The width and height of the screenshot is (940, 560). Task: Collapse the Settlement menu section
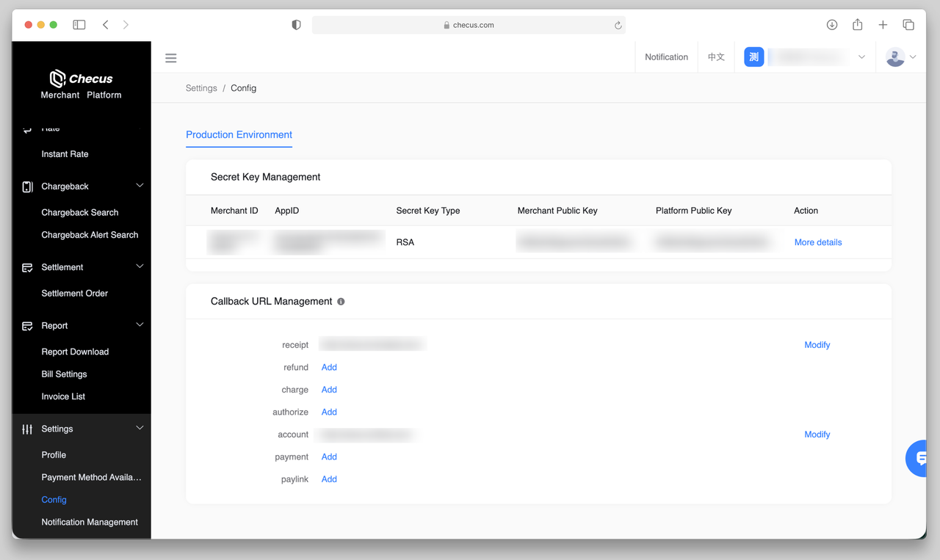(140, 267)
